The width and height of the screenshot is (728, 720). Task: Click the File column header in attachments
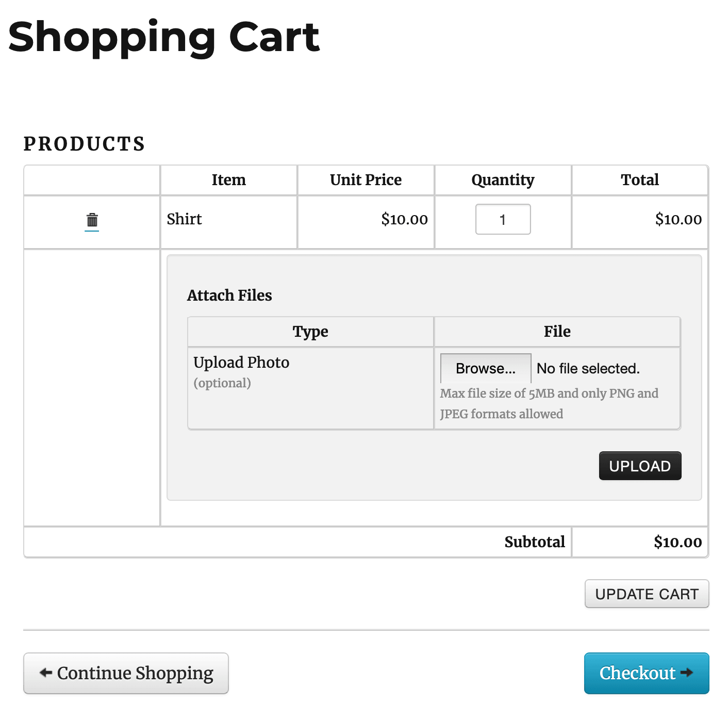557,331
